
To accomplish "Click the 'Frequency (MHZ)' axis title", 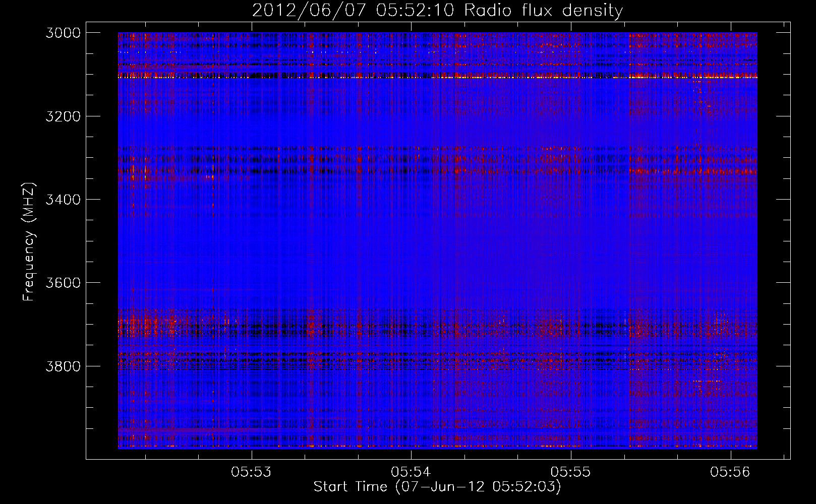I will click(29, 242).
